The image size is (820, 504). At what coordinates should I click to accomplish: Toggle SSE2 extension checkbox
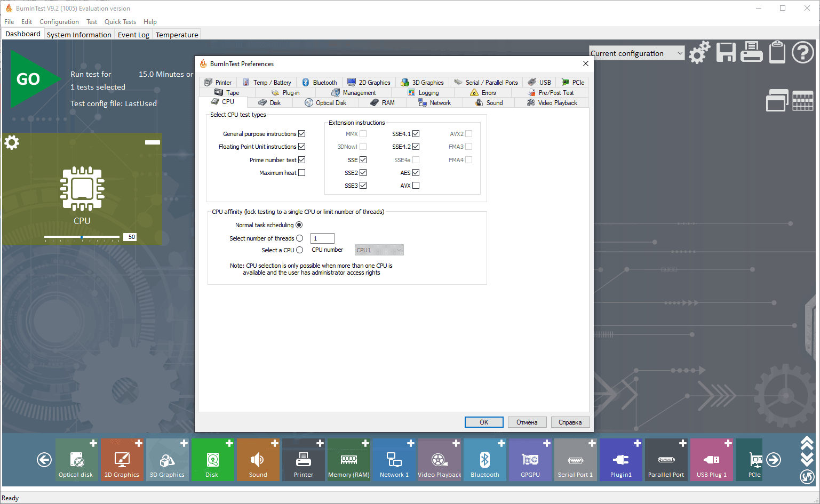pyautogui.click(x=363, y=173)
